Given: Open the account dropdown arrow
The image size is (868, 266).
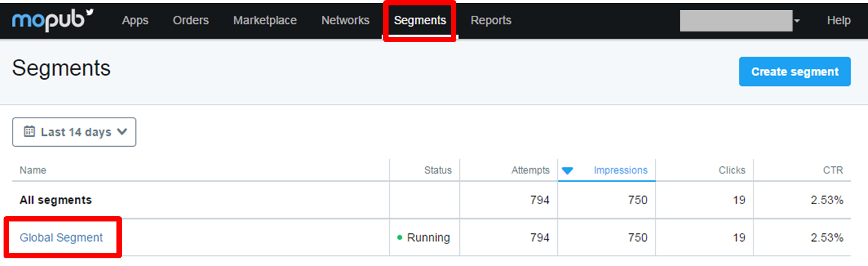Looking at the screenshot, I should [797, 21].
